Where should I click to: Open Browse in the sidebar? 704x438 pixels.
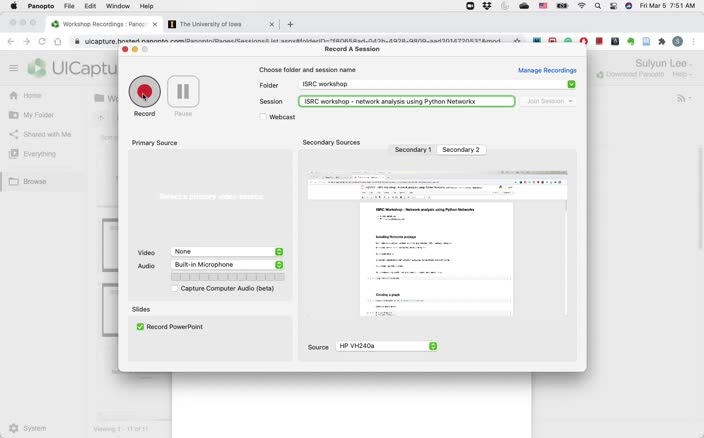pyautogui.click(x=34, y=181)
